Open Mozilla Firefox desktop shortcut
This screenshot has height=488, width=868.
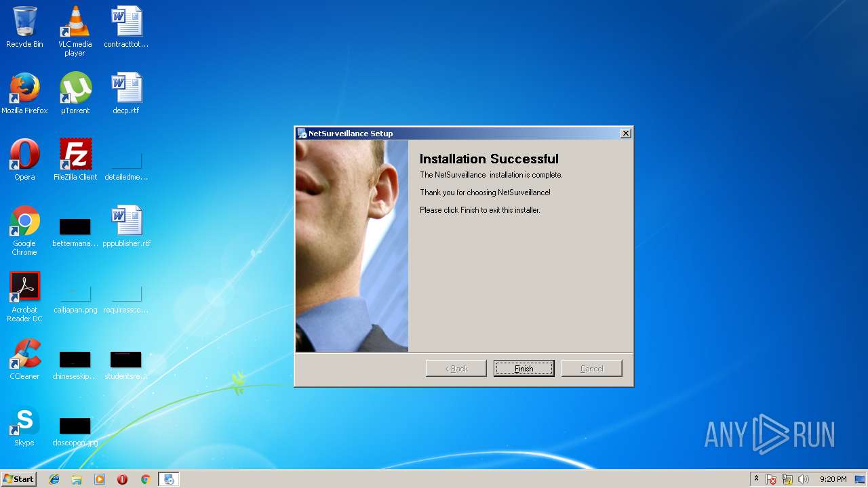24,94
